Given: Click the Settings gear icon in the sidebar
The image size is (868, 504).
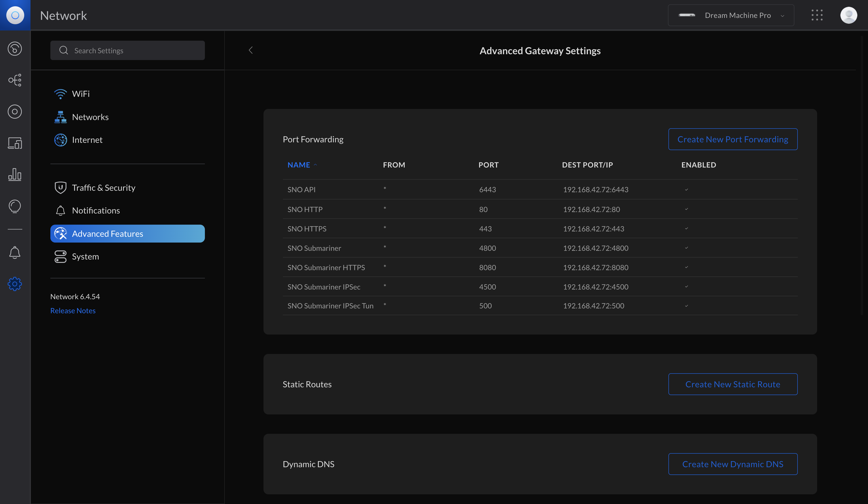Looking at the screenshot, I should tap(15, 284).
